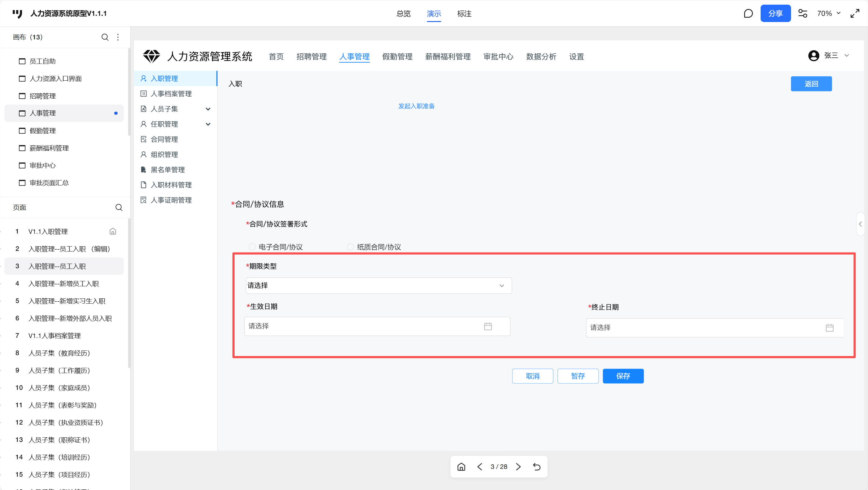The height and width of the screenshot is (490, 868).
Task: Go to next page using right arrow
Action: tap(519, 467)
